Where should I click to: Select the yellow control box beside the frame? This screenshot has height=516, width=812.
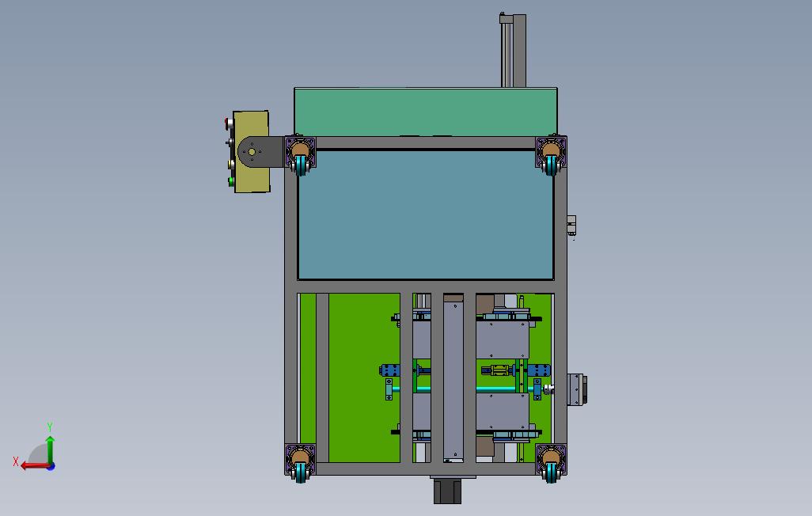point(252,151)
